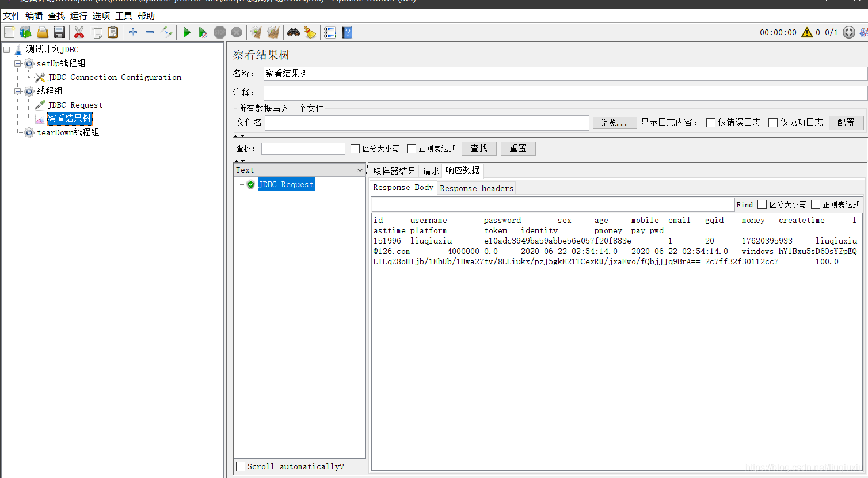The height and width of the screenshot is (478, 868).
Task: Click the 注释 input field
Action: click(x=565, y=93)
